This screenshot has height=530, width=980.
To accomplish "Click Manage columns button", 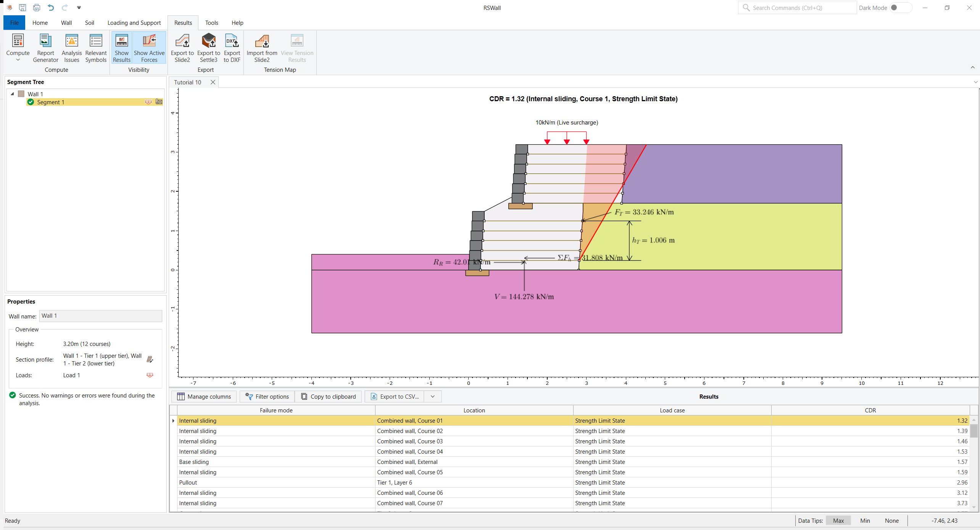I will pos(204,396).
